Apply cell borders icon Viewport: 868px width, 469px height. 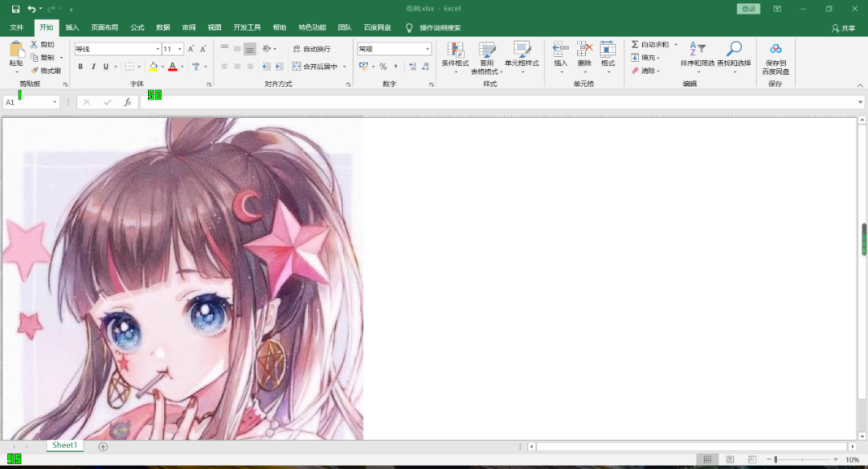pos(129,67)
